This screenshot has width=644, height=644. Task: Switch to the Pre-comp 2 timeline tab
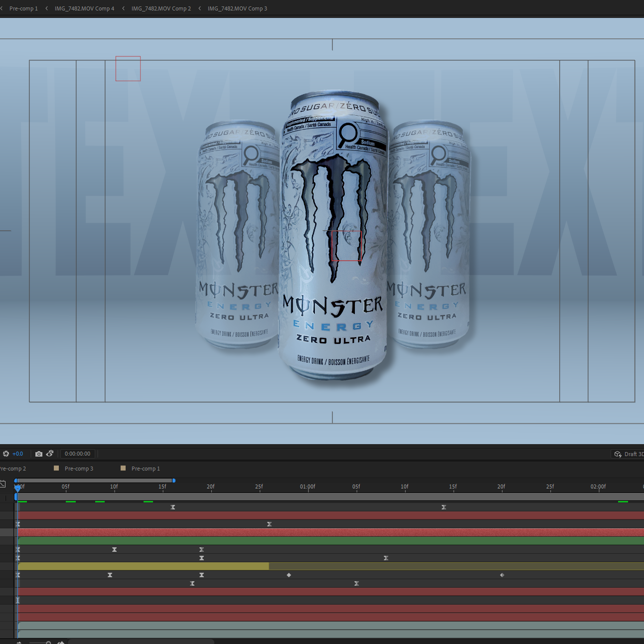pyautogui.click(x=13, y=469)
